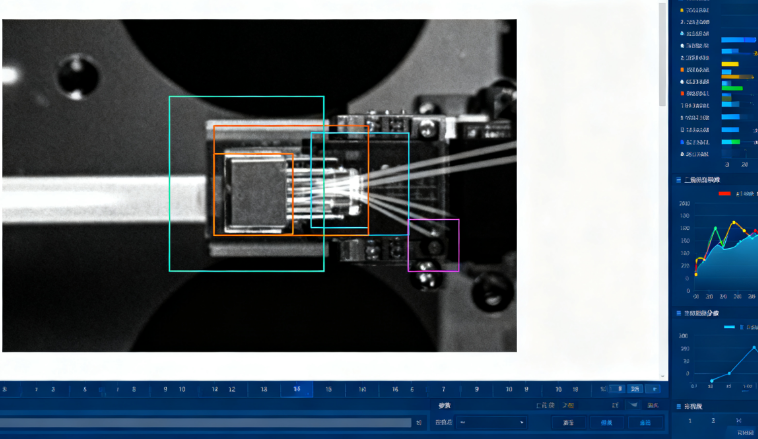
Task: Click the list icon beside the second chart title
Action: 677,313
